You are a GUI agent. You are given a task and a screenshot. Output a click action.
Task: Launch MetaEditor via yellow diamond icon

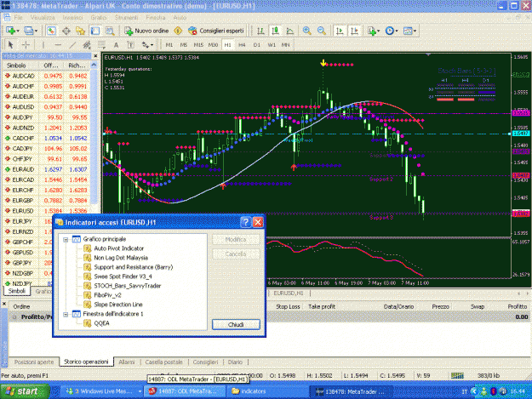click(x=178, y=31)
